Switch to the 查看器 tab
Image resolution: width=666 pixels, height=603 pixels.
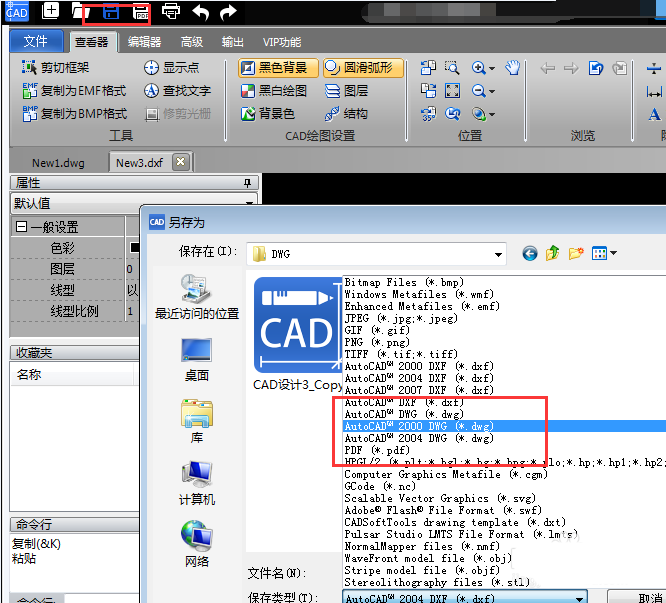(92, 42)
